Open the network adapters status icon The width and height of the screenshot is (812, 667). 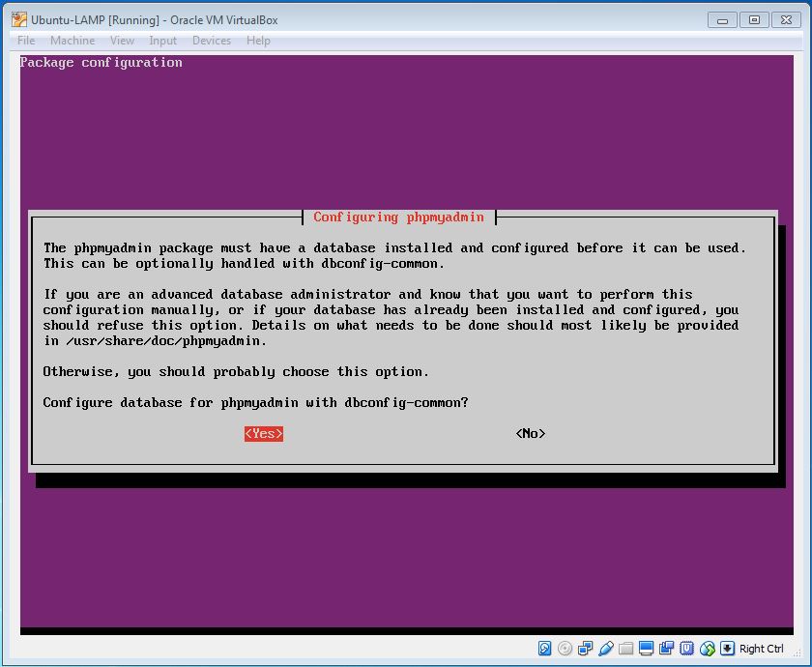[585, 648]
